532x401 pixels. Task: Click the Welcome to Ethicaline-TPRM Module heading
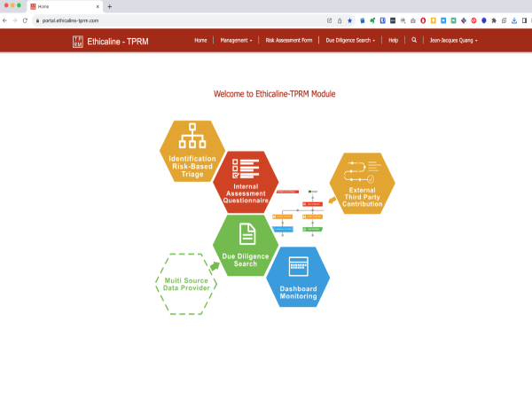coord(274,94)
